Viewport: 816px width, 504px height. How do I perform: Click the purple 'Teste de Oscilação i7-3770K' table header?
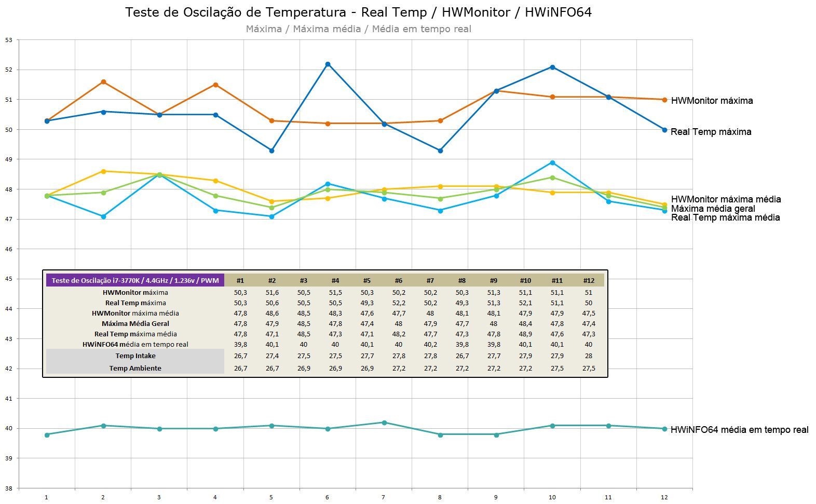(x=135, y=280)
